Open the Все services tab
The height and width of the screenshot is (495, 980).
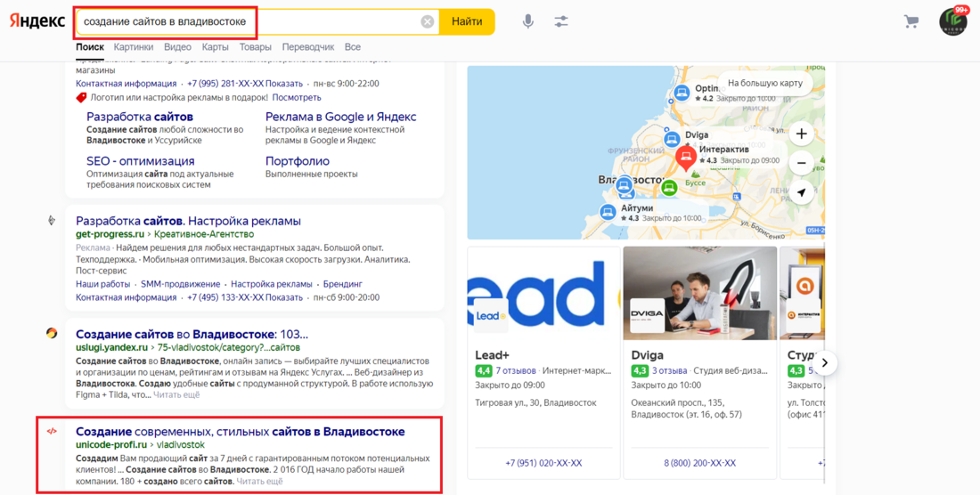click(353, 47)
